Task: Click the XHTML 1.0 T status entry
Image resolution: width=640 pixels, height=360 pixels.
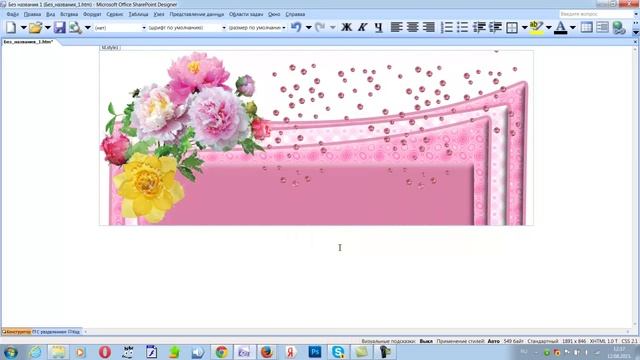Action: point(603,341)
